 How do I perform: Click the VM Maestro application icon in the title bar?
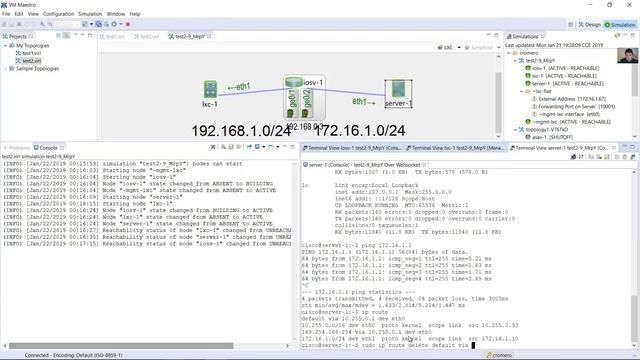pyautogui.click(x=4, y=4)
